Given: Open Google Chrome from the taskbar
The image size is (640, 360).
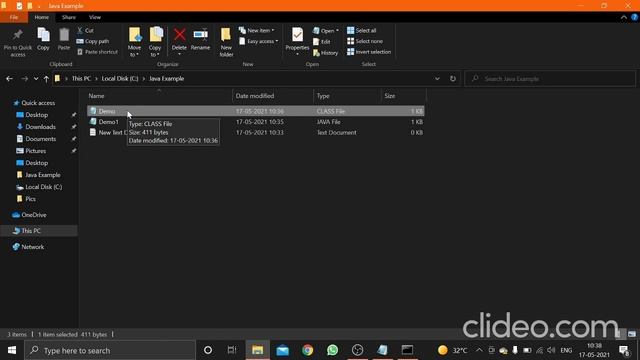Looking at the screenshot, I should coord(307,350).
